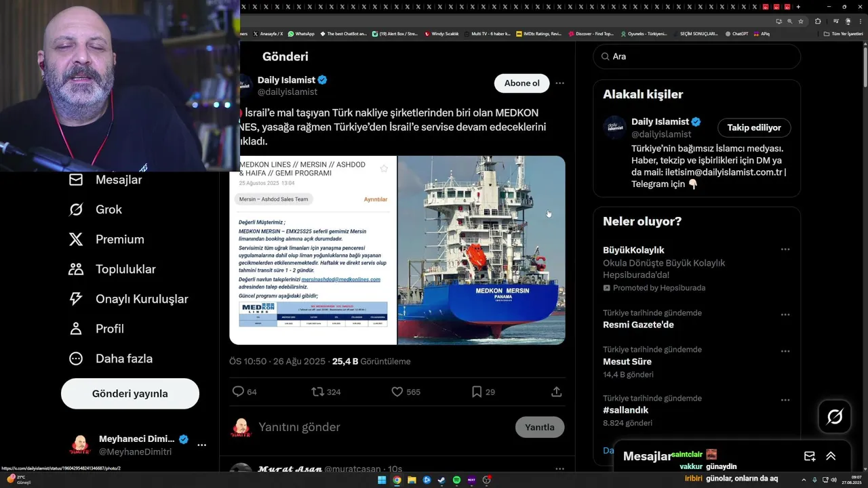Open options for Murat Asan reply
The height and width of the screenshot is (488, 868).
pos(559,469)
